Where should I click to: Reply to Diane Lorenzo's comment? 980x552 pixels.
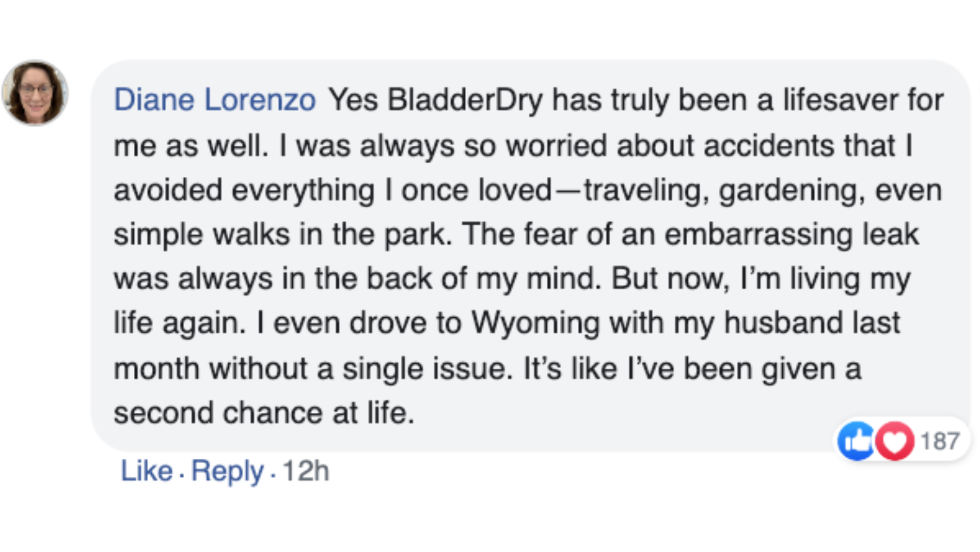pos(227,471)
